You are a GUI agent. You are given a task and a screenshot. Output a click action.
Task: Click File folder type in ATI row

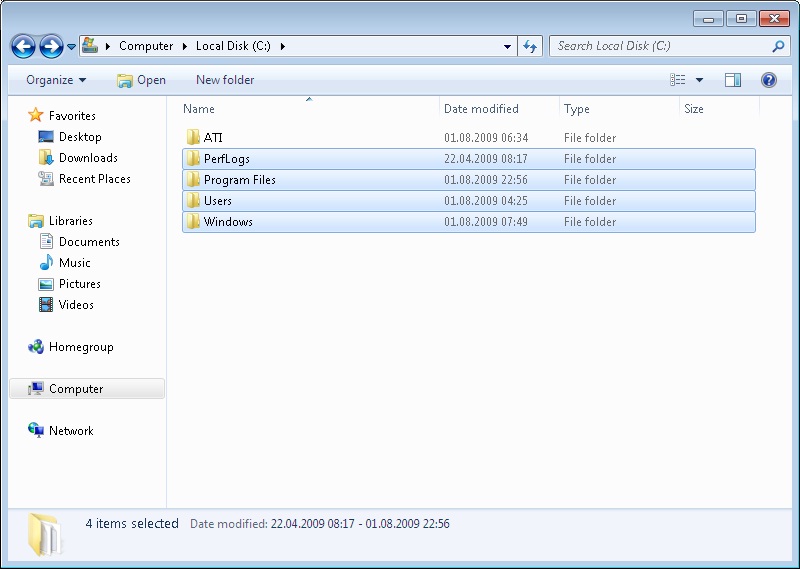590,138
